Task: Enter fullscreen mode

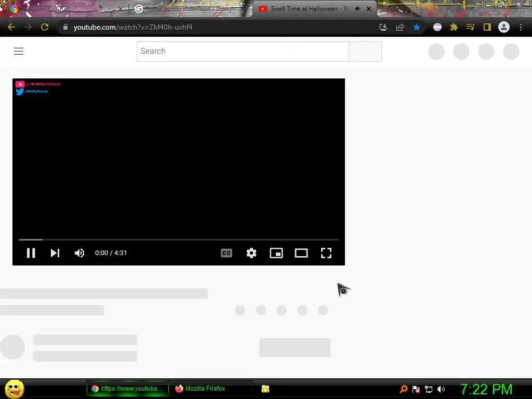Action: [x=326, y=253]
